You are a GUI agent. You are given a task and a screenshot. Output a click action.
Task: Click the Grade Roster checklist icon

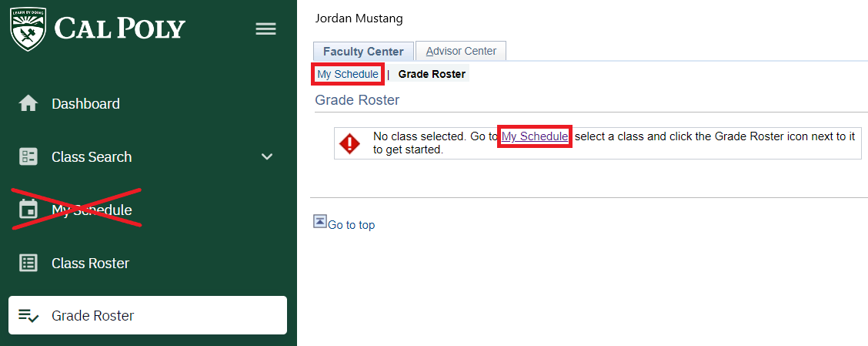(x=28, y=316)
